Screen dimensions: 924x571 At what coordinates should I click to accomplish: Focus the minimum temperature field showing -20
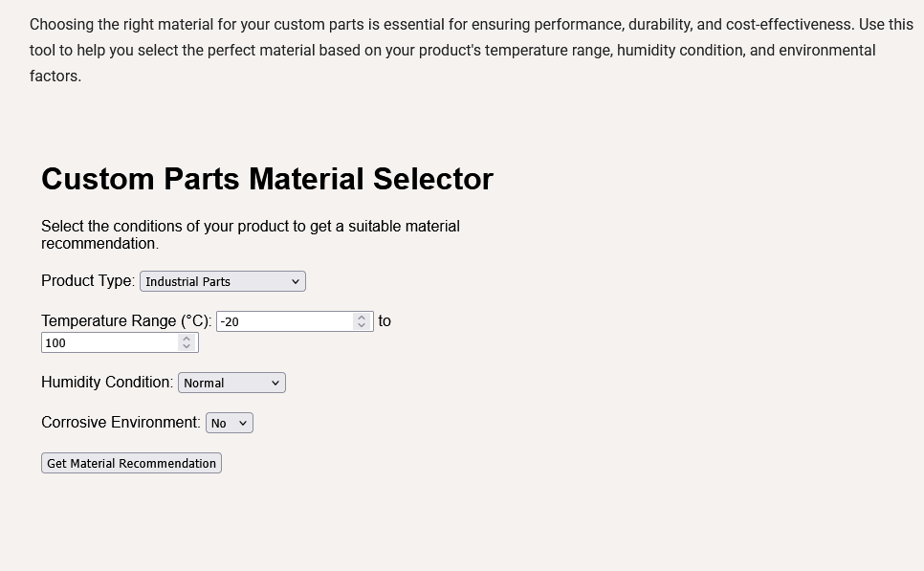coord(295,321)
